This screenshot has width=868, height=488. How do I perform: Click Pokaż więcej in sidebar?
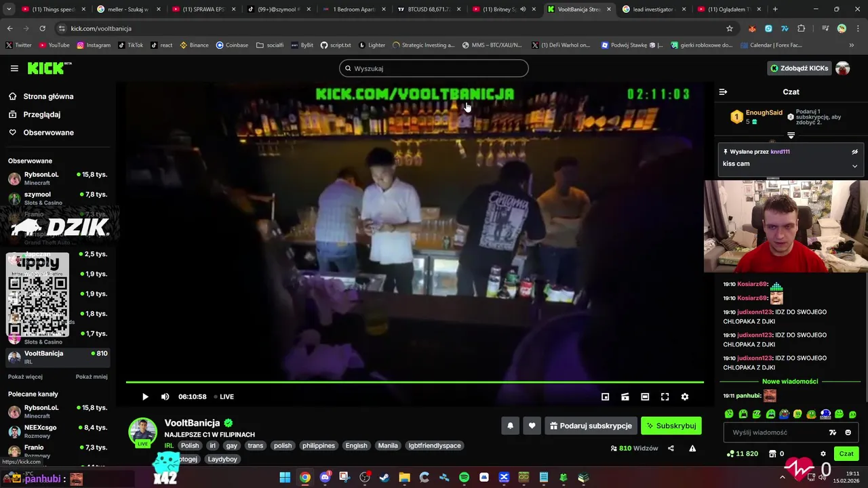coord(25,377)
